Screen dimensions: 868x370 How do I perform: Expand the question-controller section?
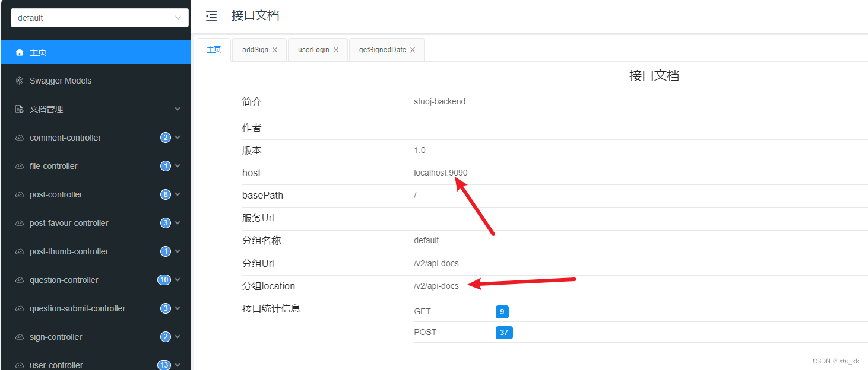[178, 279]
